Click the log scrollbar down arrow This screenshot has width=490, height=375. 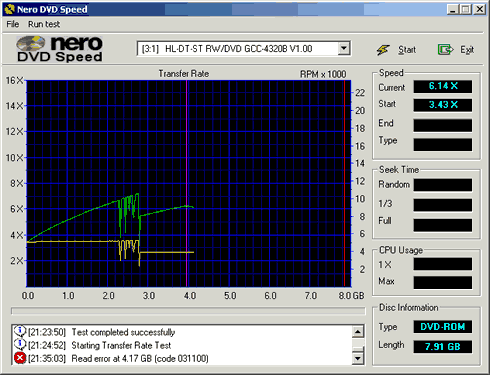point(358,358)
